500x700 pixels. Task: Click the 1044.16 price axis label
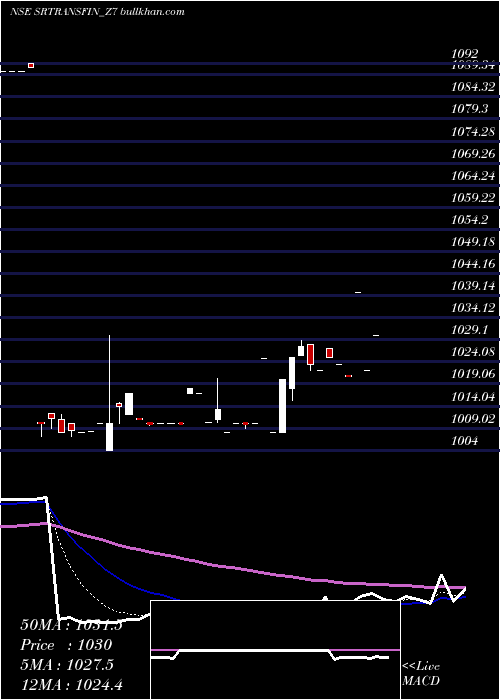473,263
